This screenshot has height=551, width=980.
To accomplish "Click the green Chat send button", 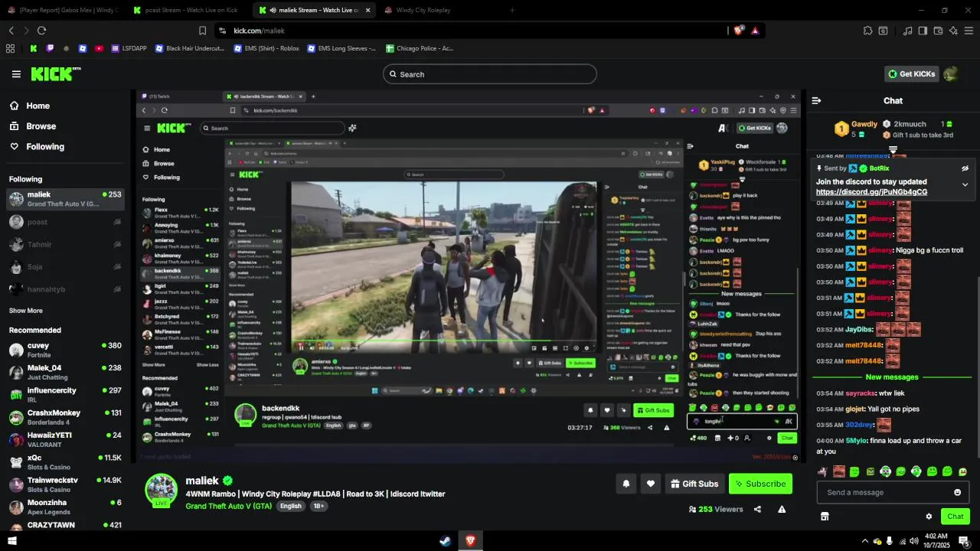I will [x=955, y=517].
